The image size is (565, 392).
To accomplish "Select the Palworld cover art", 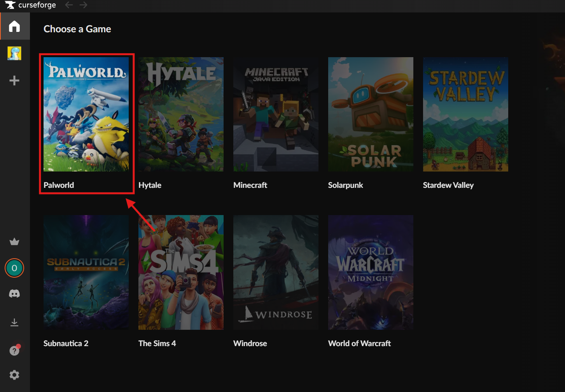I will pyautogui.click(x=86, y=114).
